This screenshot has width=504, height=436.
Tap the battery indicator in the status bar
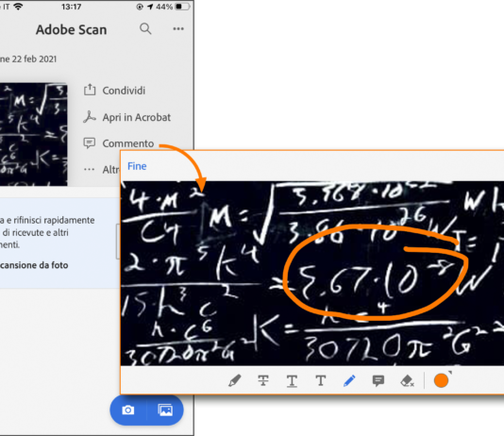click(x=183, y=7)
